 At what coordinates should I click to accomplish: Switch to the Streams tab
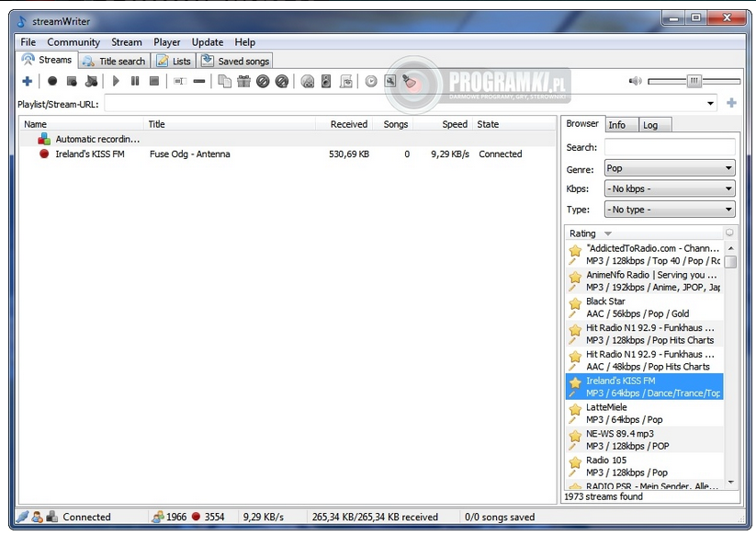(x=48, y=60)
